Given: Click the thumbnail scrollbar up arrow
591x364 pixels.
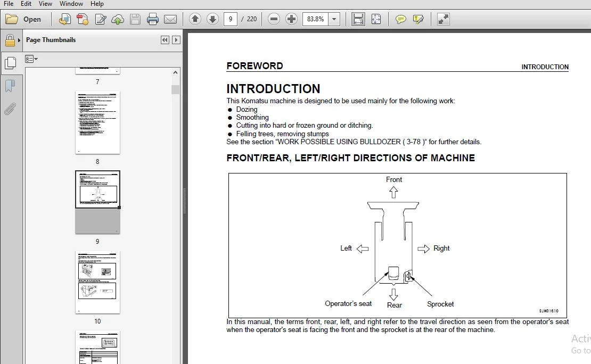Looking at the screenshot, I should [x=175, y=72].
